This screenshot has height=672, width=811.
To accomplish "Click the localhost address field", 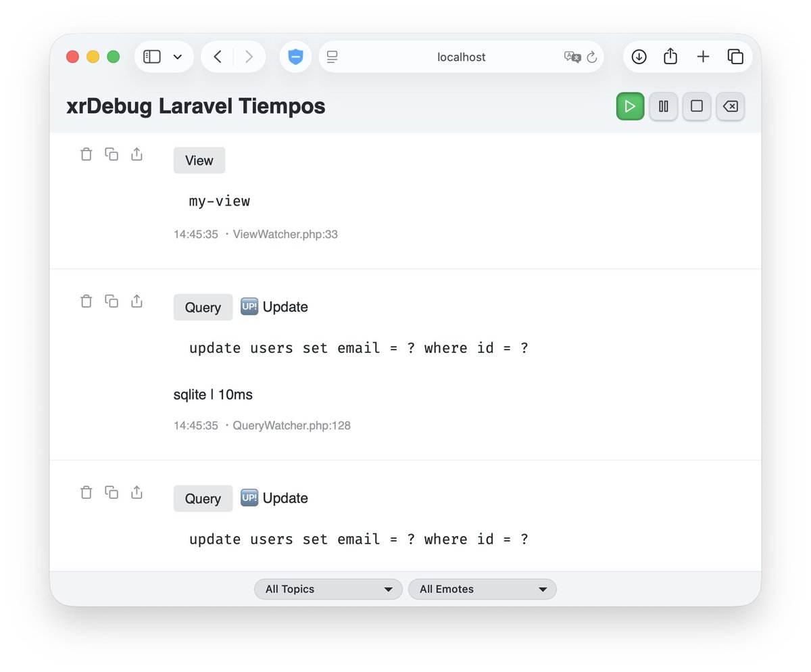I will click(x=461, y=57).
